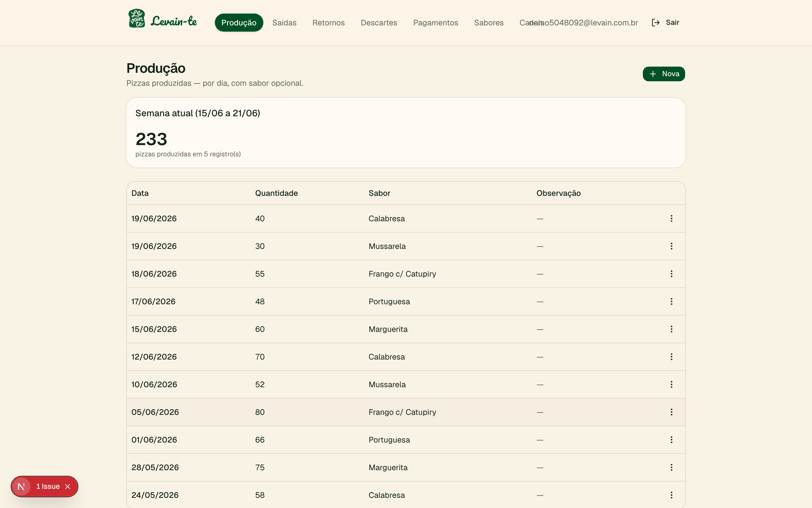Open row menu for 05/06/2026 Frango c/ Catupiry

tap(671, 412)
